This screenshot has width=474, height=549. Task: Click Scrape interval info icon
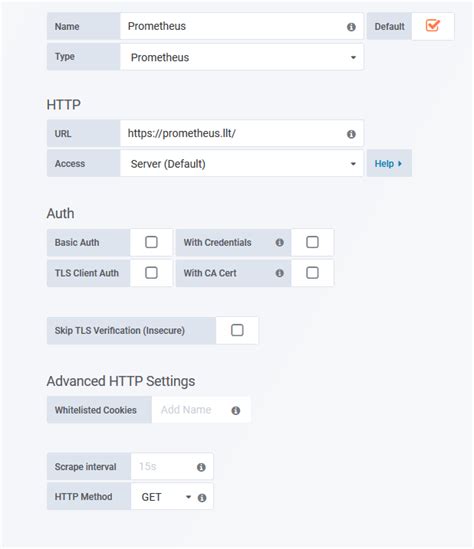click(x=201, y=467)
